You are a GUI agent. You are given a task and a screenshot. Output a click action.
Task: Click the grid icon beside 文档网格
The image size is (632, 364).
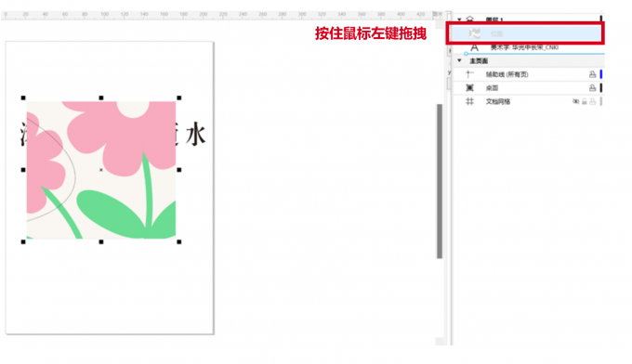coord(469,101)
